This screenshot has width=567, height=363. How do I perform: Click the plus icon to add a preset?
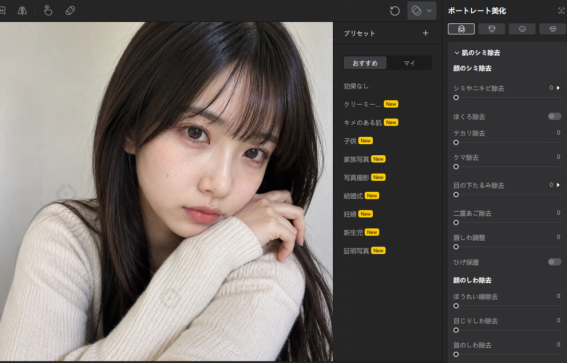[x=426, y=33]
